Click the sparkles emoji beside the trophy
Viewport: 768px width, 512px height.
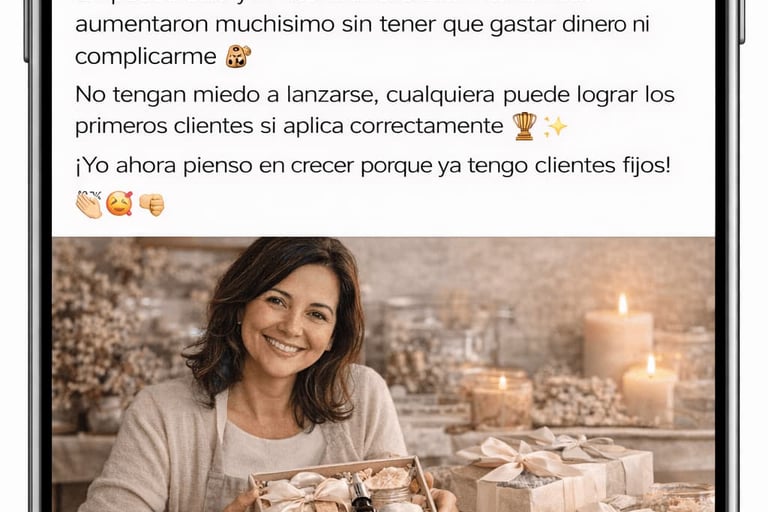point(556,127)
